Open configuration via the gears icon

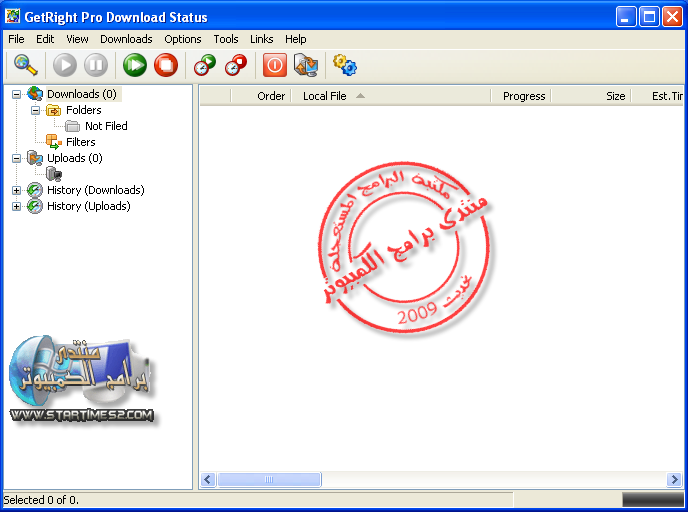coord(345,65)
